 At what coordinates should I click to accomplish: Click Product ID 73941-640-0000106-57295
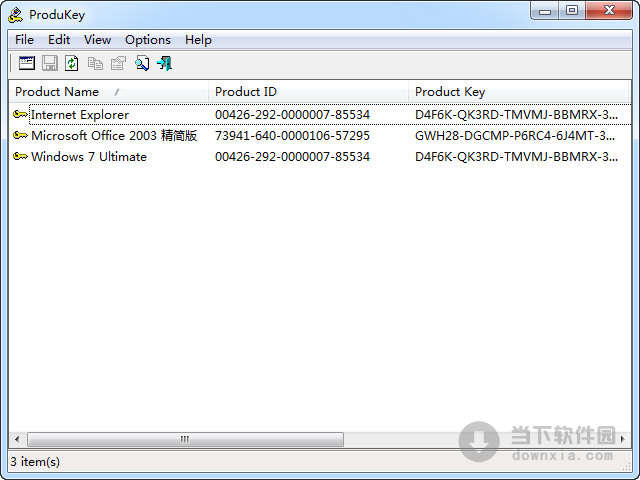(x=292, y=135)
